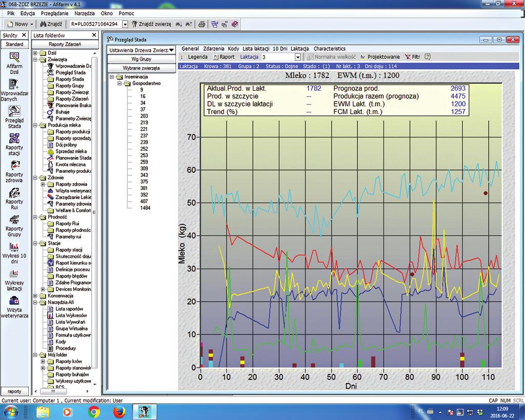
Task: Expand the Devices Monitoring folder
Action: pos(43,289)
